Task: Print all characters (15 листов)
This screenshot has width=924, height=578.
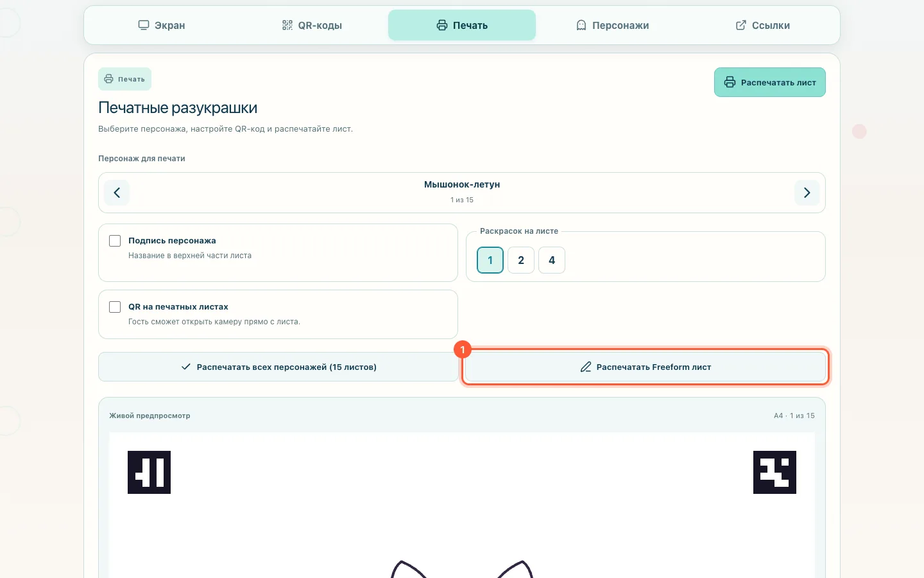Action: [278, 367]
